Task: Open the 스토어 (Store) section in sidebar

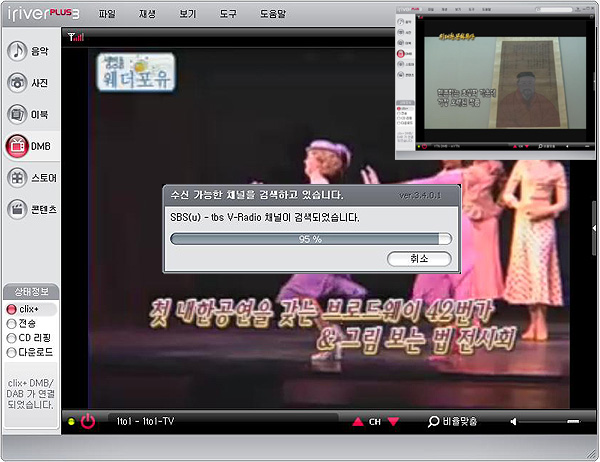Action: (31, 178)
